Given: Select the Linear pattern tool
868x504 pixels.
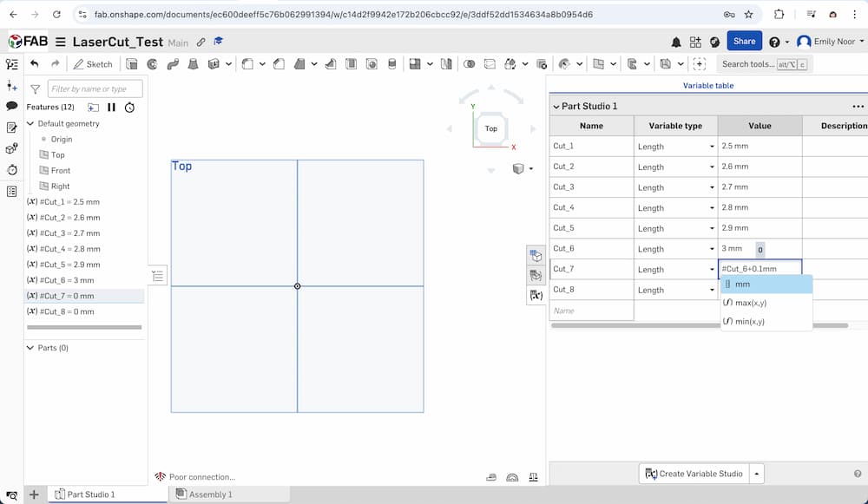Looking at the screenshot, I should click(415, 64).
